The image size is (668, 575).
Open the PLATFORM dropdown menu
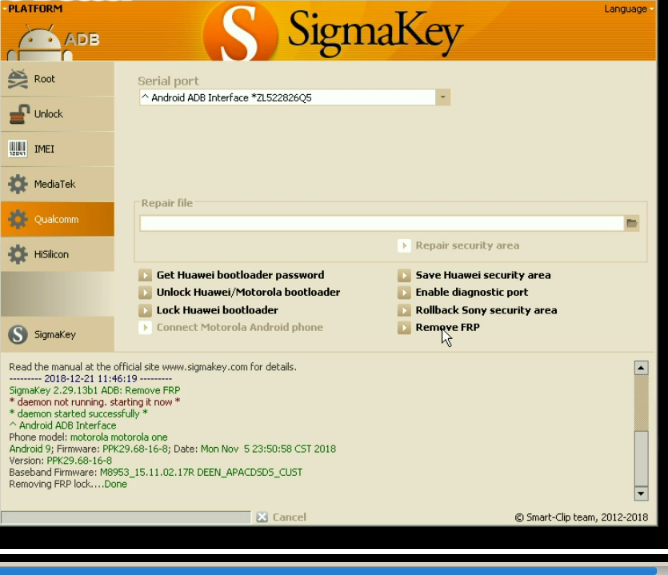(x=32, y=9)
